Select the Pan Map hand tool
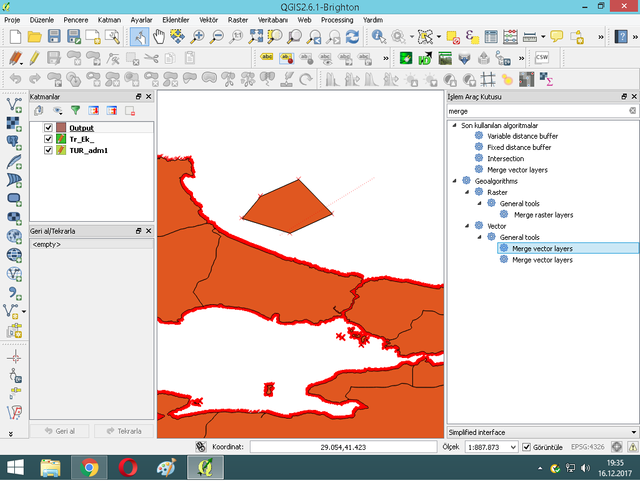This screenshot has height=486, width=640. [159, 37]
